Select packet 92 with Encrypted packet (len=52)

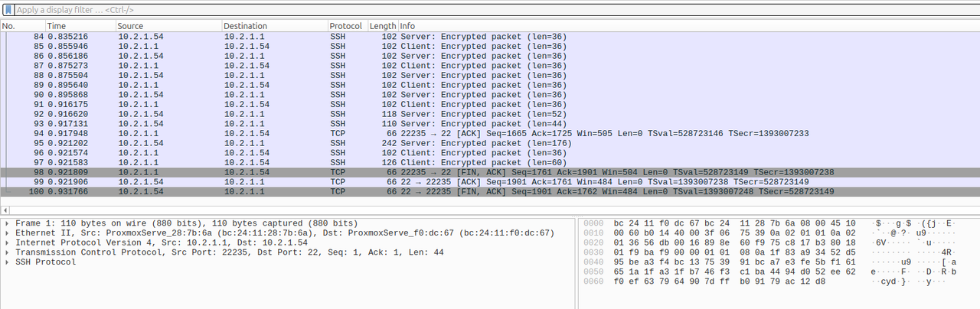pos(490,114)
